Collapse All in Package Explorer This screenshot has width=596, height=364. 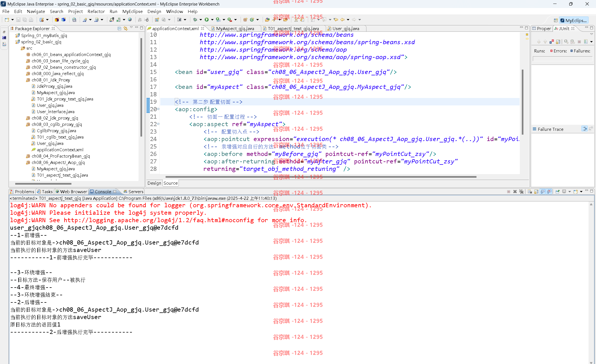[119, 28]
